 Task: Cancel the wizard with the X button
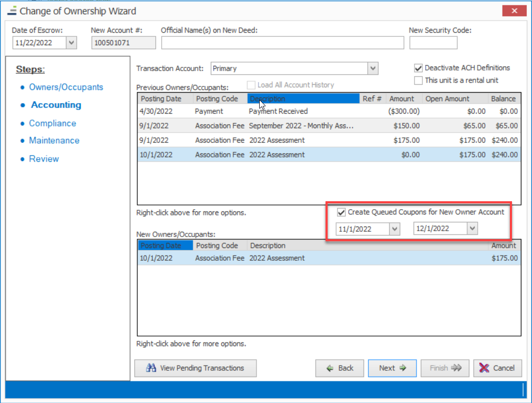point(497,368)
